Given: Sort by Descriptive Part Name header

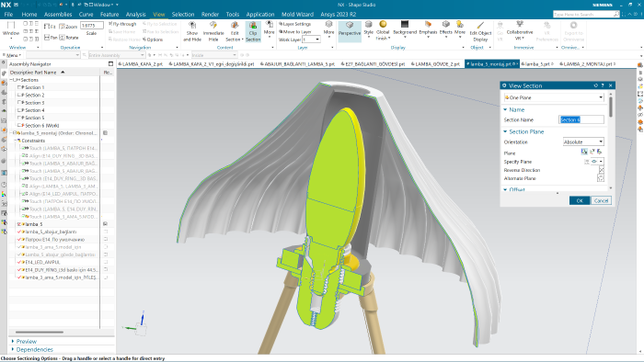Looking at the screenshot, I should pos(54,73).
